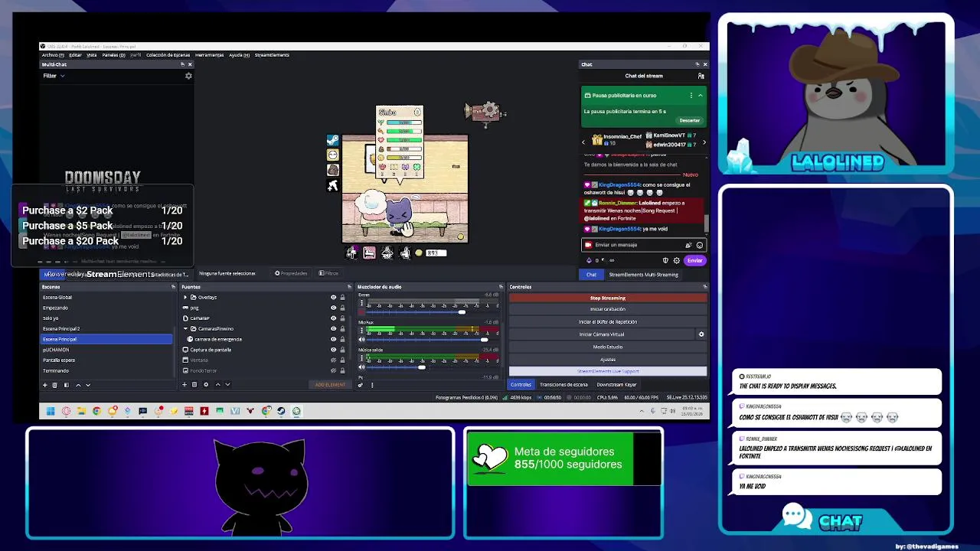Open the Colección de Escenas menu
Image resolution: width=980 pixels, height=551 pixels.
pos(168,55)
